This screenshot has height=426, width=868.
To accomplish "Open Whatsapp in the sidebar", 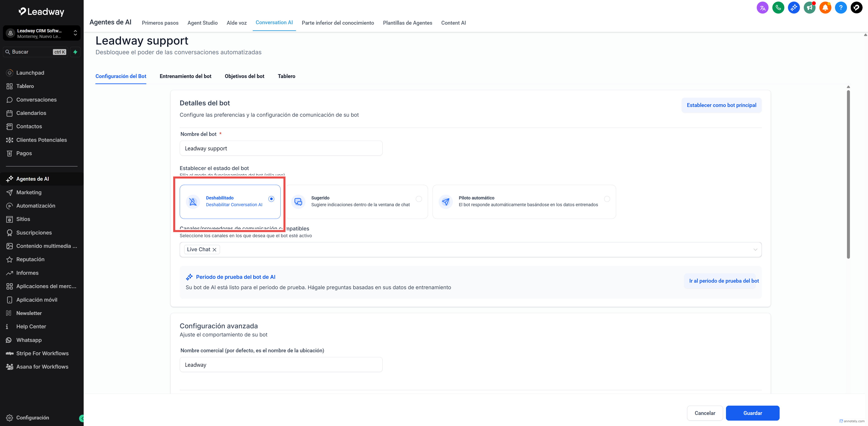I will tap(29, 340).
